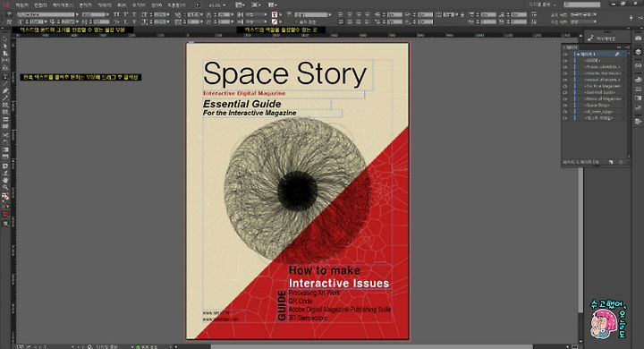The width and height of the screenshot is (644, 349).
Task: Open the Layers panel flyout menu
Action: [627, 47]
